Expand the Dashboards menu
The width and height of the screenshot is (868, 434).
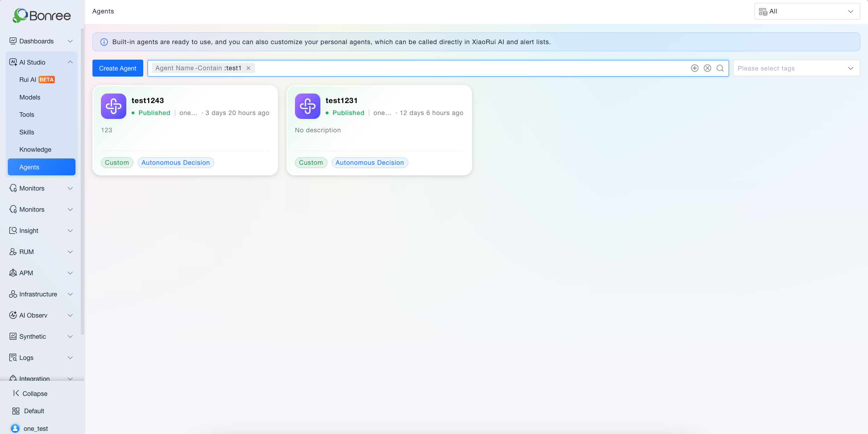tap(70, 41)
